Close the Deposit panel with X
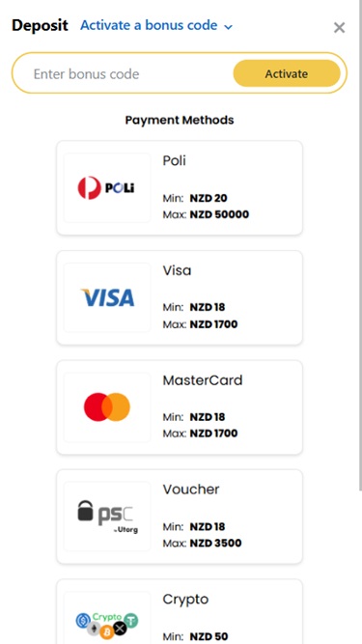362x644 pixels. (x=340, y=28)
